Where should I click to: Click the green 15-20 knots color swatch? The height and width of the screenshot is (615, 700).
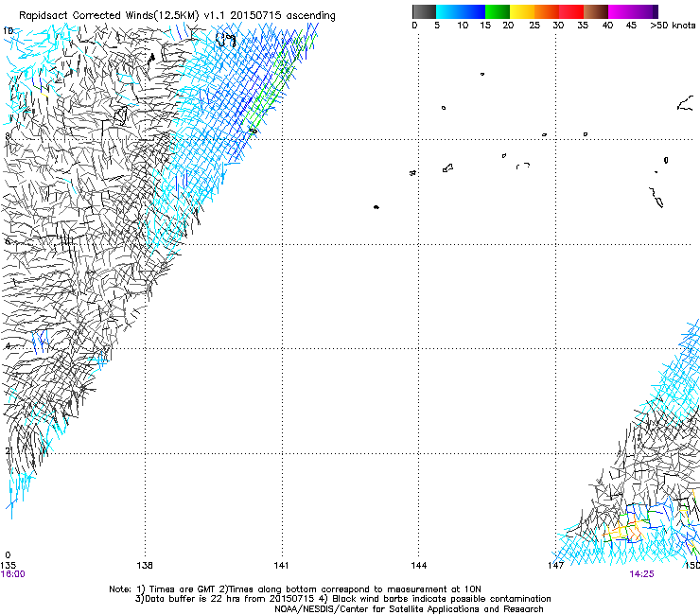(x=498, y=11)
